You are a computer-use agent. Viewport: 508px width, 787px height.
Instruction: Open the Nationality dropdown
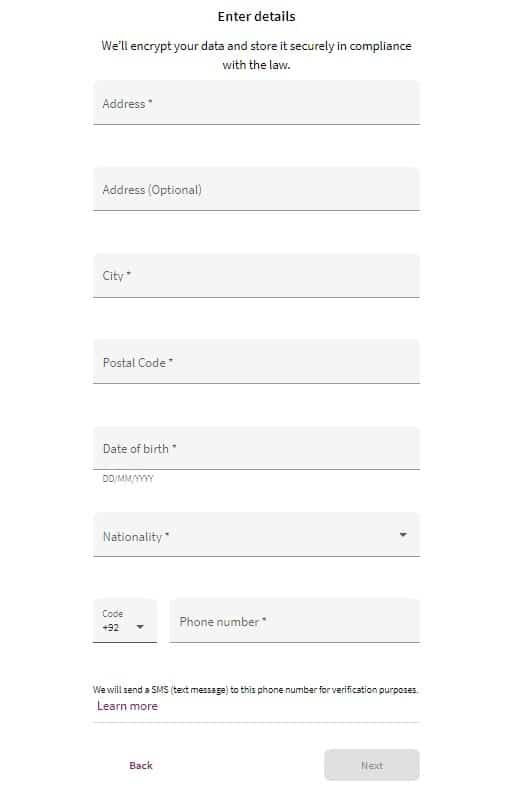click(x=256, y=535)
